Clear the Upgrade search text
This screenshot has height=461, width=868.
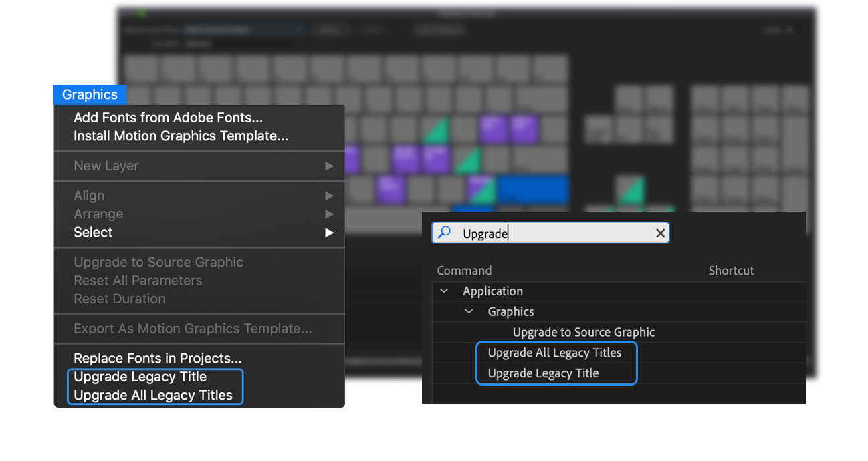click(x=660, y=233)
